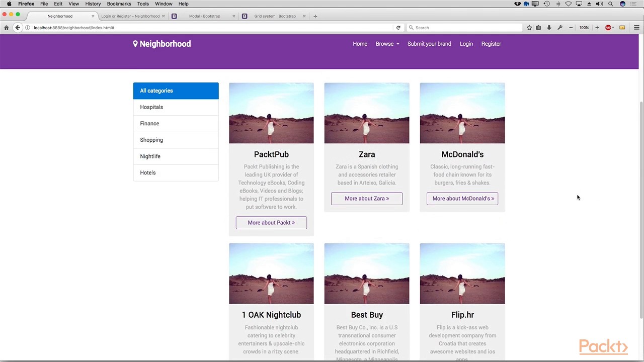Click the Home navbar link
Image resolution: width=644 pixels, height=362 pixels.
click(x=360, y=44)
